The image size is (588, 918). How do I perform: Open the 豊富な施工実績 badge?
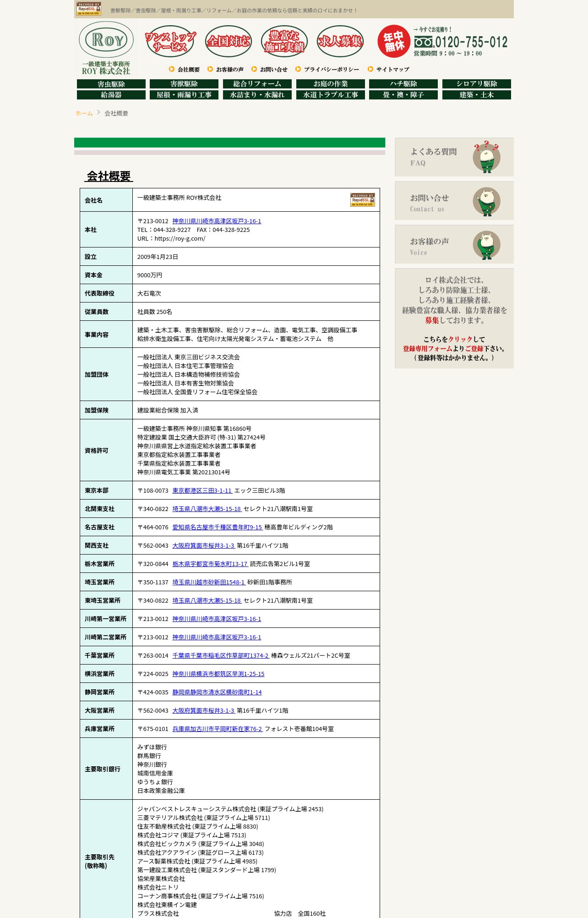(x=284, y=41)
